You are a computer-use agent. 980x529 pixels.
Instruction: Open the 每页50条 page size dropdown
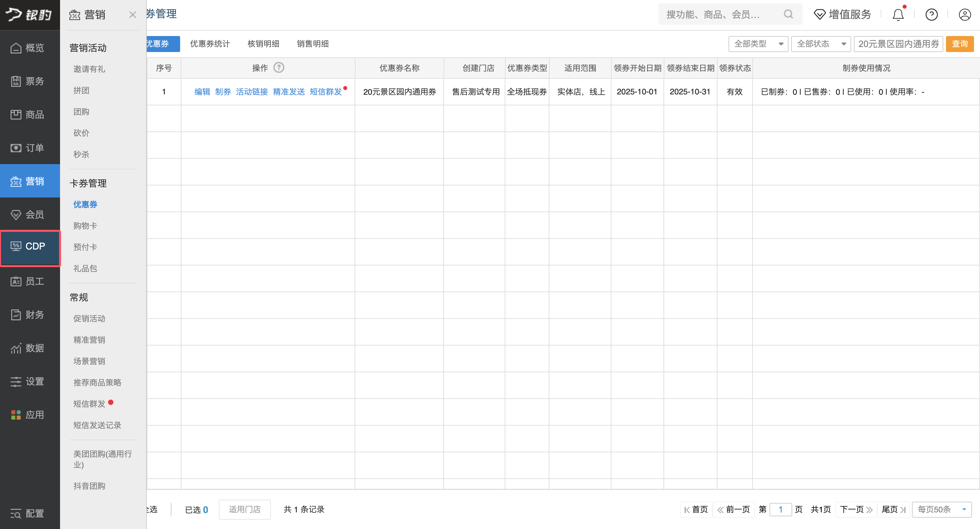(941, 509)
